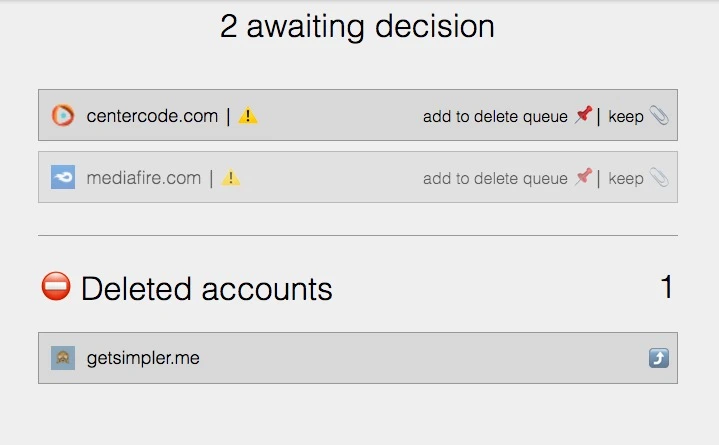Select the getsimpler.me deleted account name

(x=143, y=357)
